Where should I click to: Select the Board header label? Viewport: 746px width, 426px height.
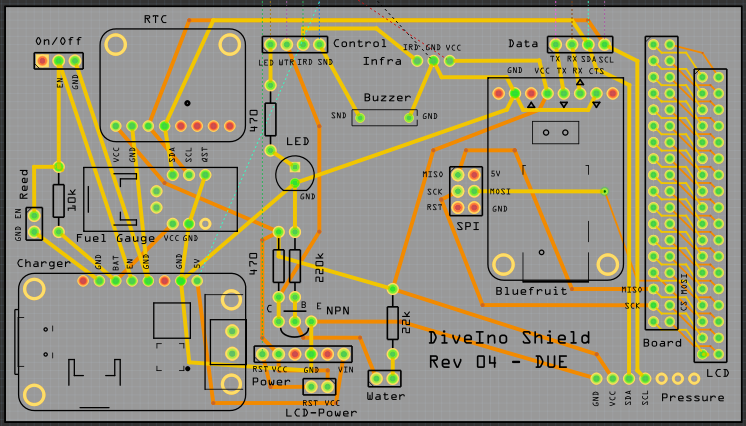pyautogui.click(x=662, y=343)
